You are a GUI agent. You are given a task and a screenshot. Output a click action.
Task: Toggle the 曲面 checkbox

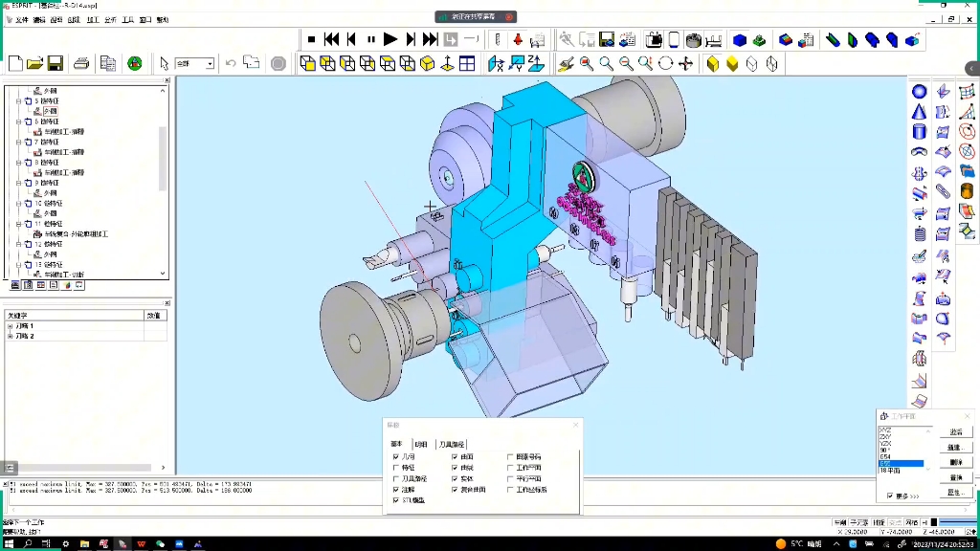click(x=455, y=456)
